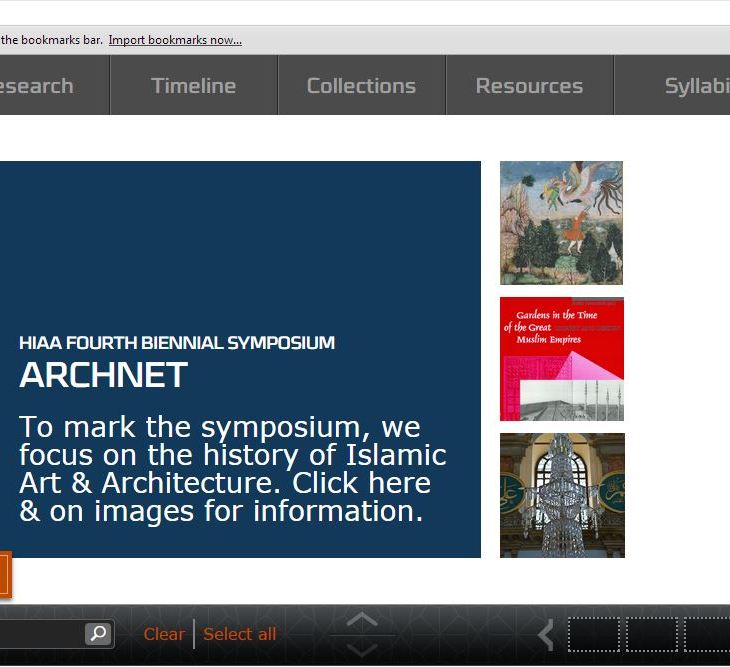Open the 'Gardens in the Time' book cover
The height and width of the screenshot is (667, 730).
point(561,359)
